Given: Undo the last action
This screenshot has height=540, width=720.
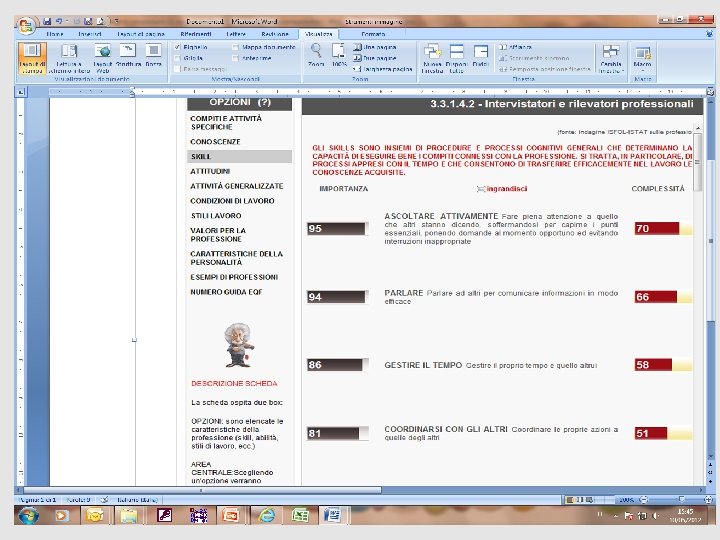Looking at the screenshot, I should 59,21.
